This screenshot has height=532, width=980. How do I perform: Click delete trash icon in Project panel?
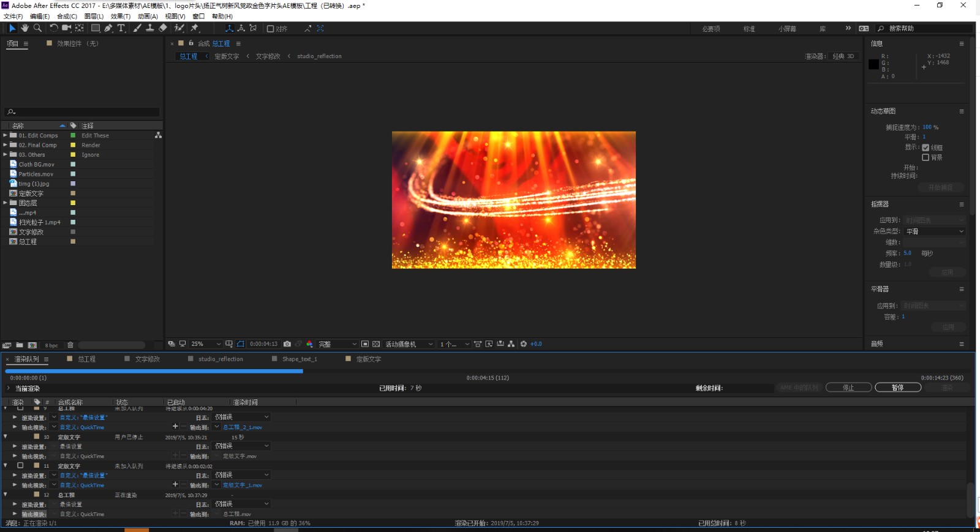click(70, 345)
